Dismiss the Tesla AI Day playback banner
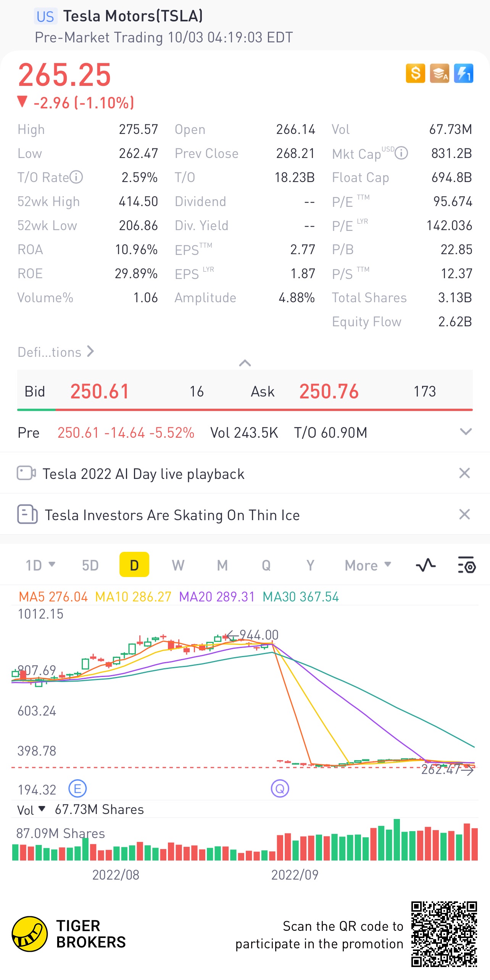The height and width of the screenshot is (980, 490). (x=464, y=473)
